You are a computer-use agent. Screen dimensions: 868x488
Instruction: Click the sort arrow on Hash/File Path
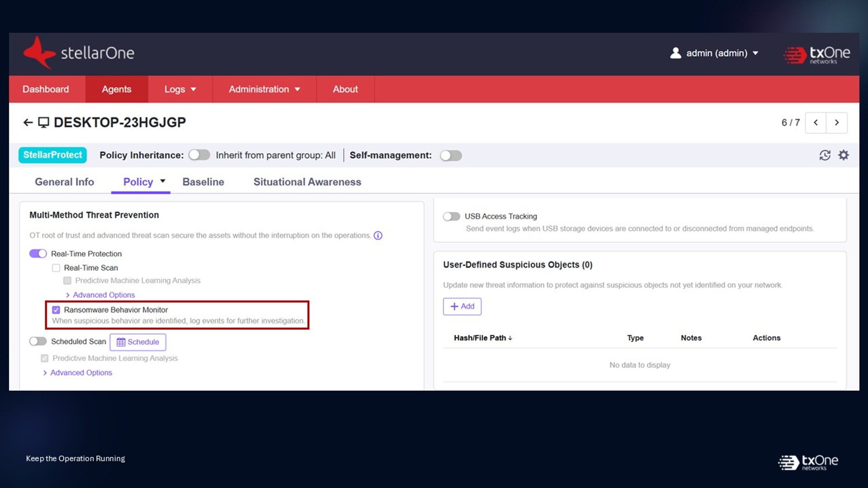pyautogui.click(x=510, y=338)
